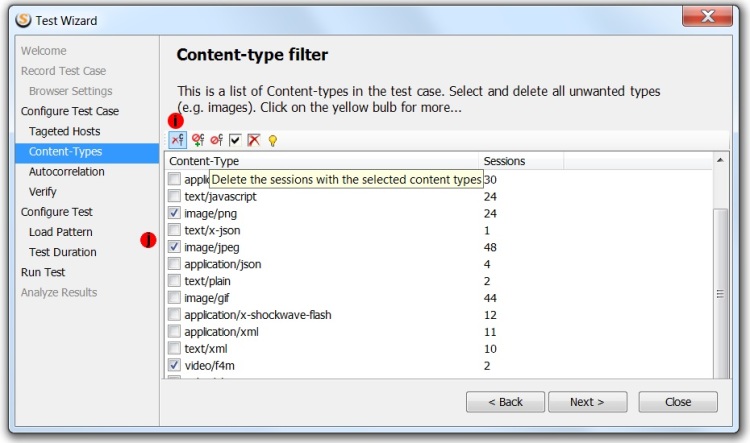
Task: Select Tageted Hosts in the sidebar
Action: pos(65,131)
